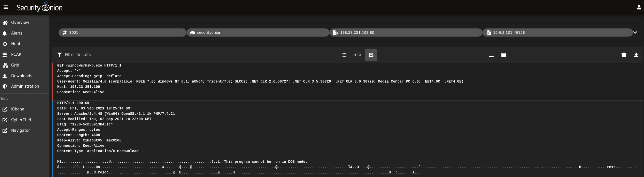Click the Overview home icon
644x177 pixels.
click(5, 23)
